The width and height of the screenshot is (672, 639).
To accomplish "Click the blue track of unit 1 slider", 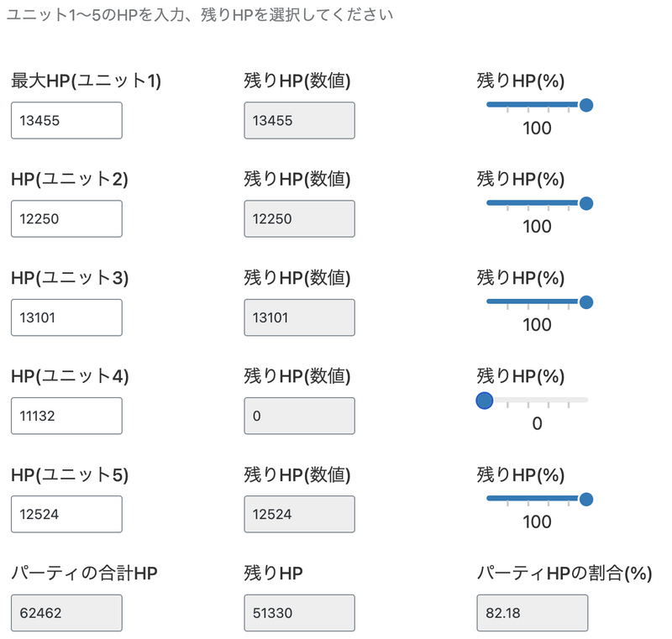I will pyautogui.click(x=529, y=105).
